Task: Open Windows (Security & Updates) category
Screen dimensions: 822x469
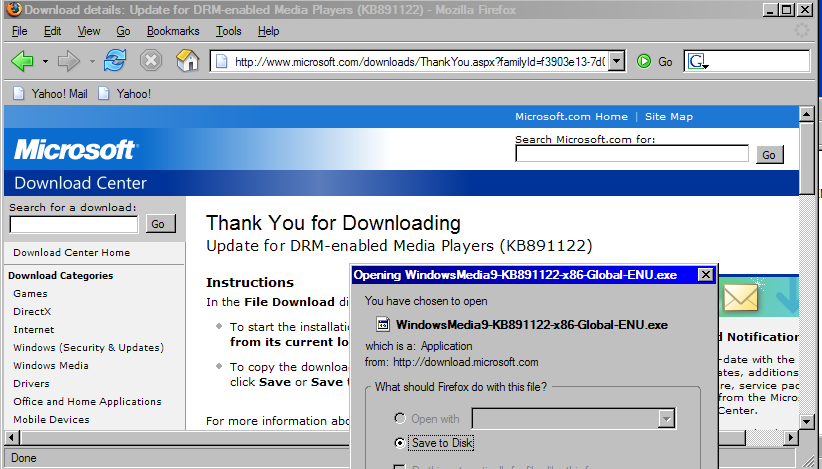Action: click(89, 347)
